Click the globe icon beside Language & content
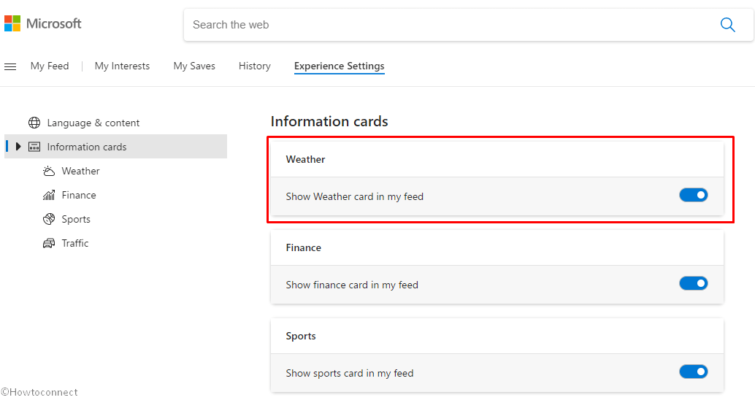Viewport: 755px width, 400px height. (34, 123)
